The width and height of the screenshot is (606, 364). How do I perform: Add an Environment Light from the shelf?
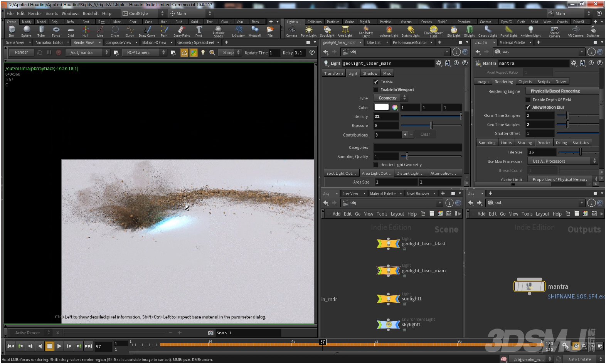pos(433,32)
